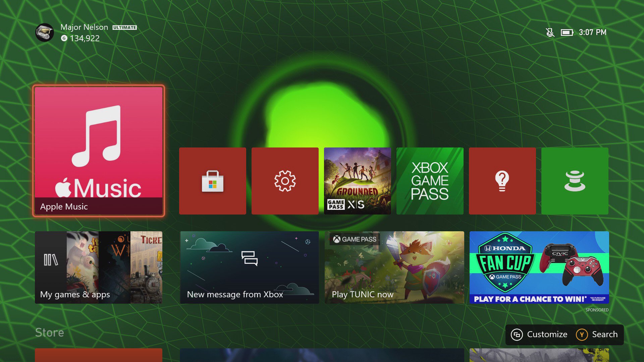Click the 134,922 Gamerscore value
Viewport: 644px width, 362px height.
pos(85,39)
